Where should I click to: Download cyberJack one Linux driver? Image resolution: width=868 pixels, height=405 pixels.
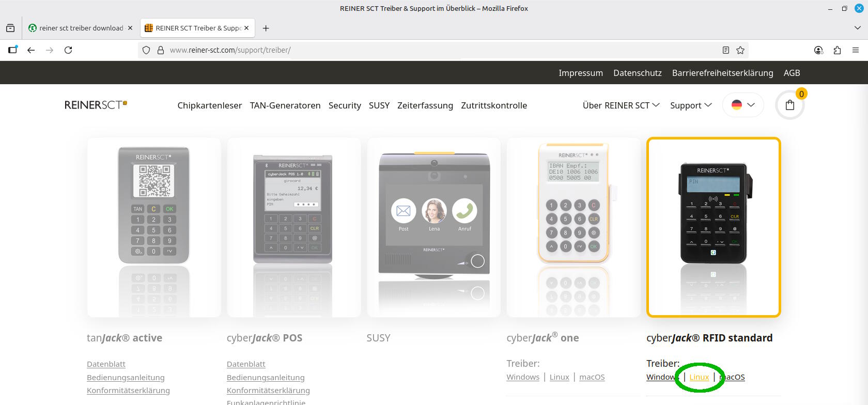[560, 377]
